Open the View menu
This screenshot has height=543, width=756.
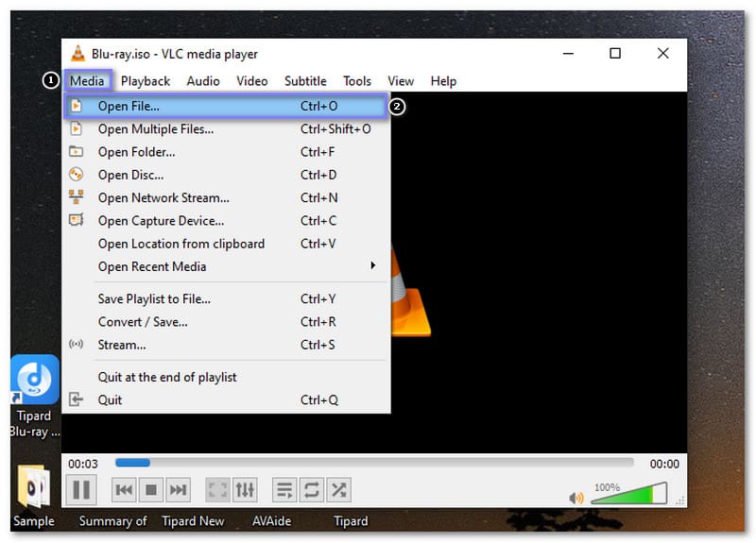[x=401, y=81]
